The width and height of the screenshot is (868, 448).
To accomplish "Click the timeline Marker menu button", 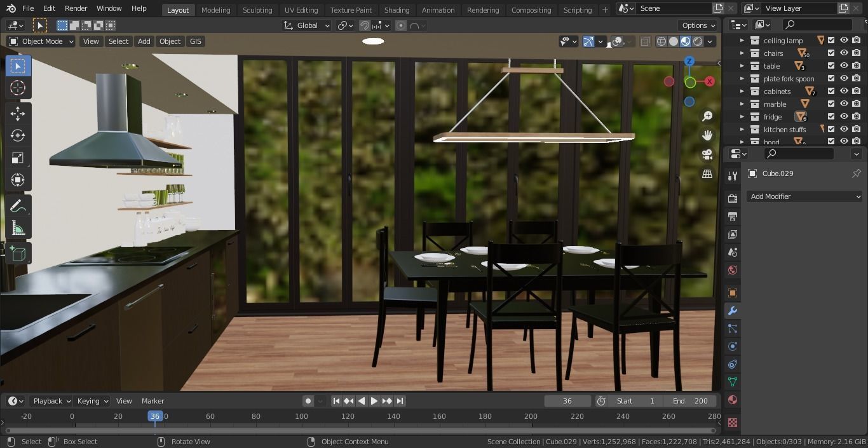I will click(153, 401).
